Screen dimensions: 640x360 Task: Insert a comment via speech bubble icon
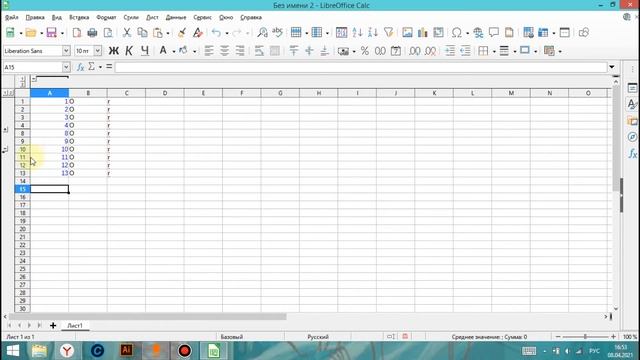[494, 33]
